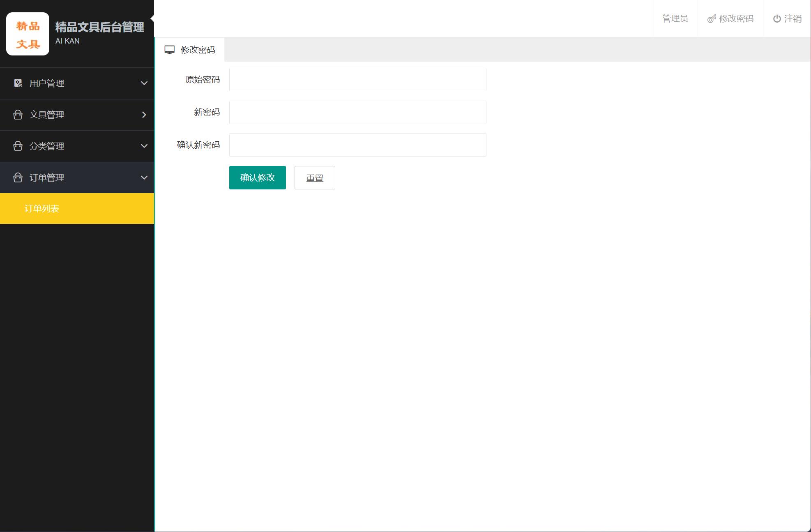Click the 文具管理 bag icon
Image resolution: width=811 pixels, height=532 pixels.
pos(18,115)
